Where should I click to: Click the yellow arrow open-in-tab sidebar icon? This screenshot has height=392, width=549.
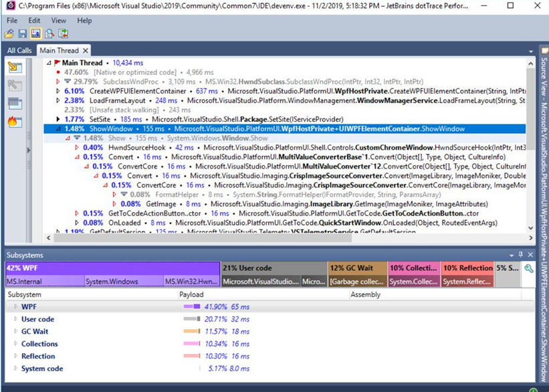15,67
